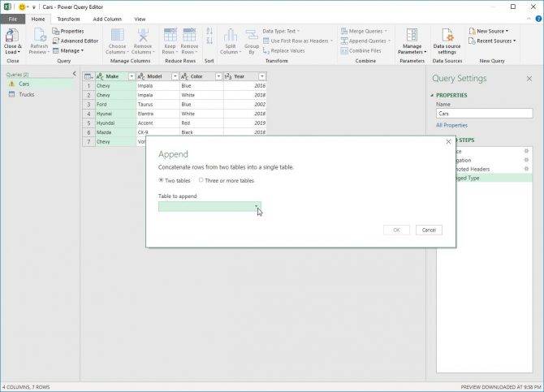Click the Recent Sources icon

472,41
